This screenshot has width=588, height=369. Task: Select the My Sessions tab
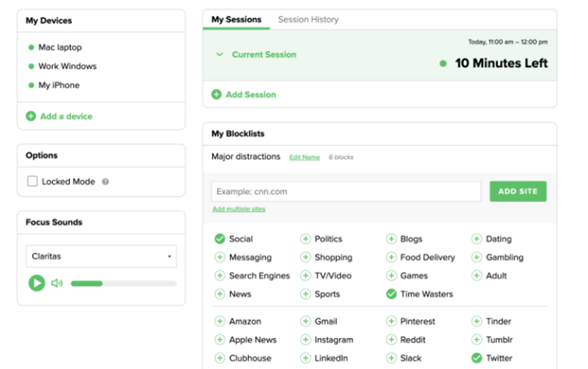[x=236, y=20]
